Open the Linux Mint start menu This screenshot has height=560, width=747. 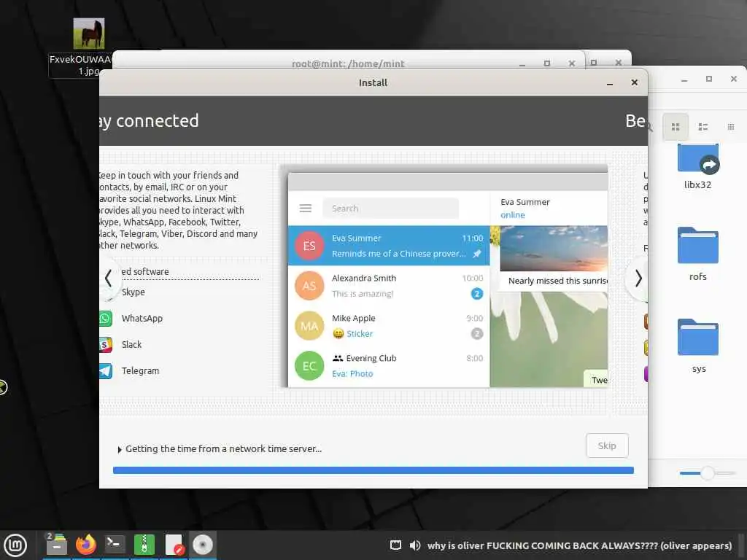[15, 545]
